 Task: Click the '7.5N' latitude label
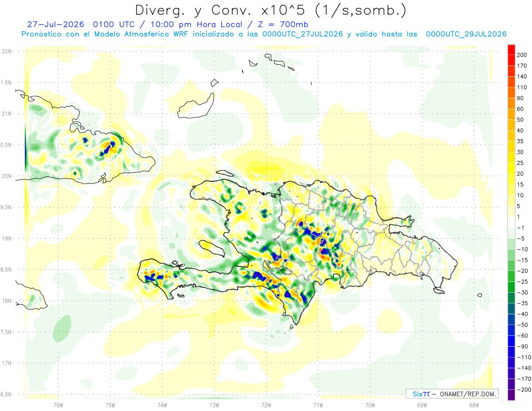7,332
